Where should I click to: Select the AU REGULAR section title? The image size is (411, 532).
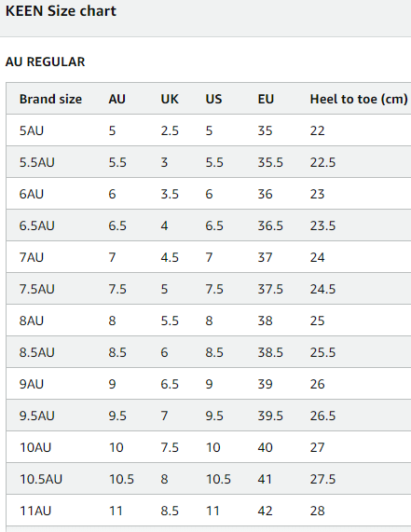tap(45, 62)
